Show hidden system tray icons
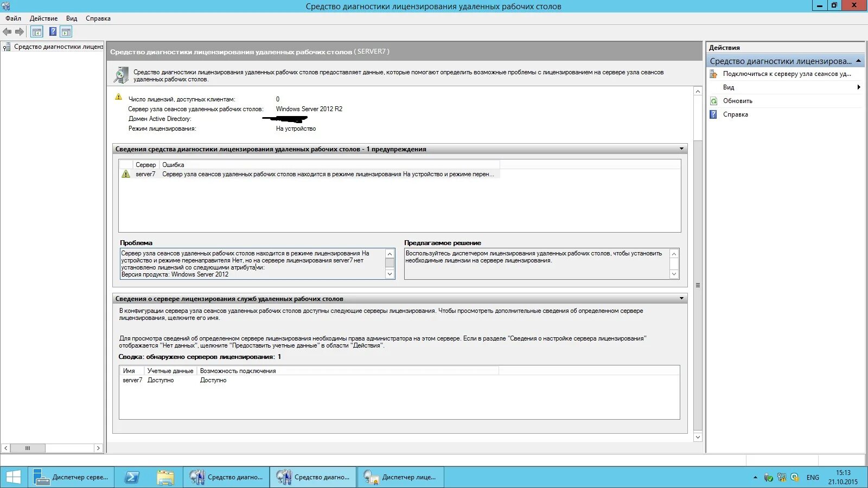Screen dimensions: 868x488 [x=755, y=477]
